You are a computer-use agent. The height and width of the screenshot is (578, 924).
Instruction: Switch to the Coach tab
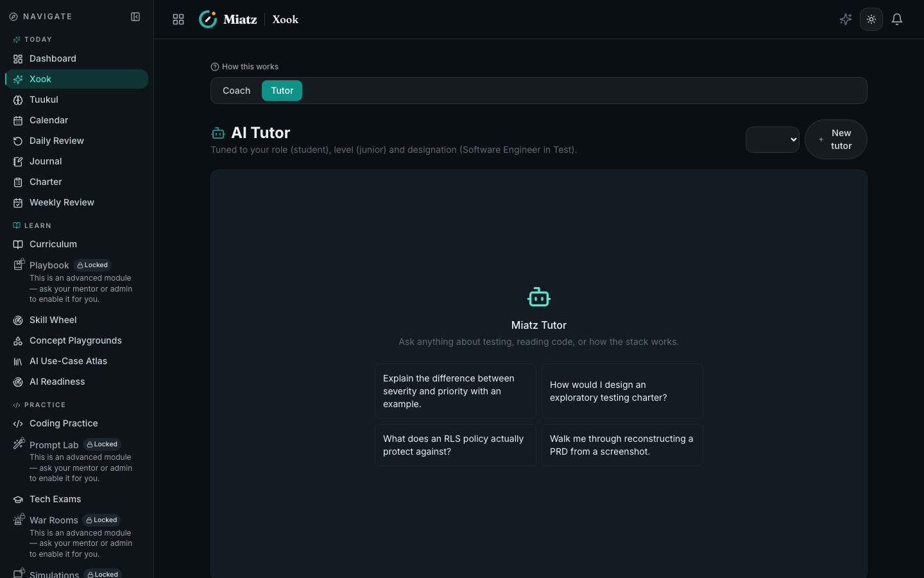(x=236, y=91)
